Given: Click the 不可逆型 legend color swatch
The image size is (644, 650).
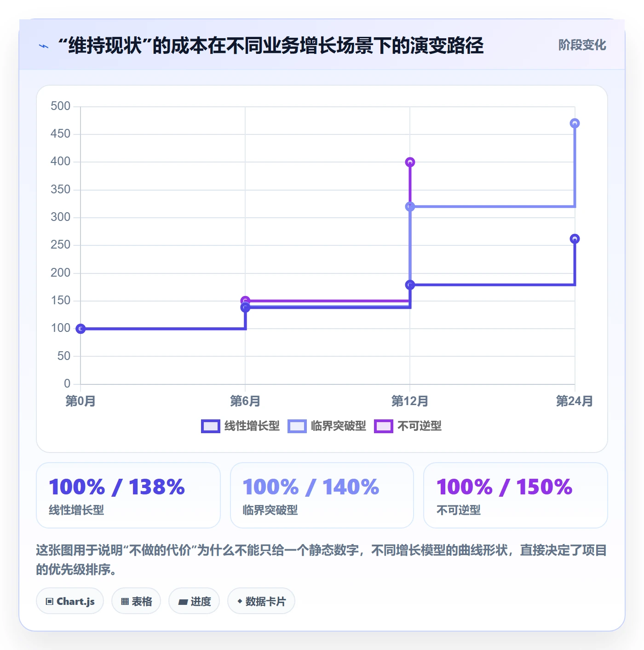Looking at the screenshot, I should pyautogui.click(x=384, y=426).
